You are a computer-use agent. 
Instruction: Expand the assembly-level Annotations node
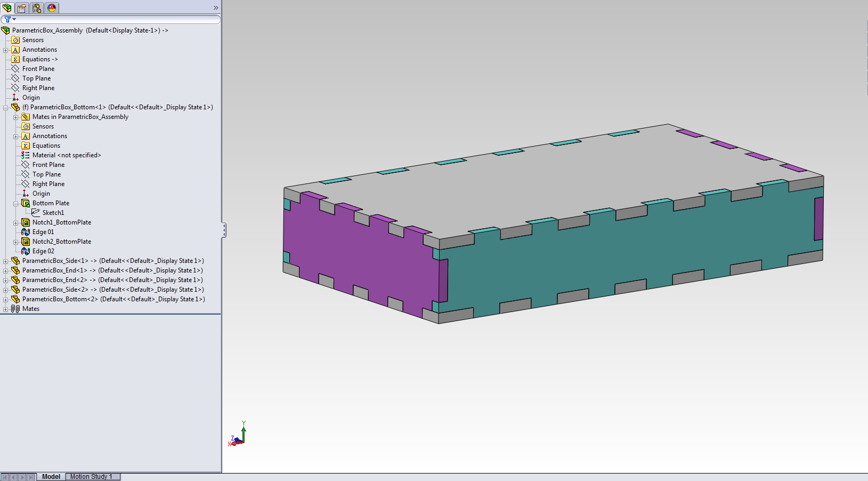point(6,50)
